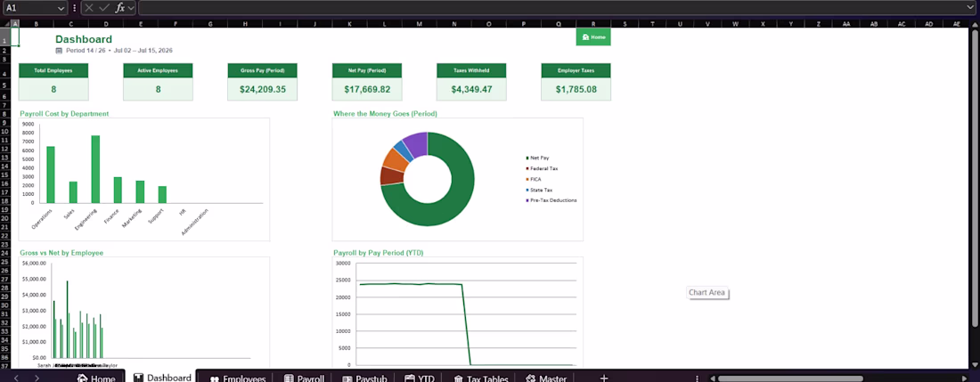Expand the chevron next to fx
Viewport: 980px width, 382px height.
pos(131,8)
